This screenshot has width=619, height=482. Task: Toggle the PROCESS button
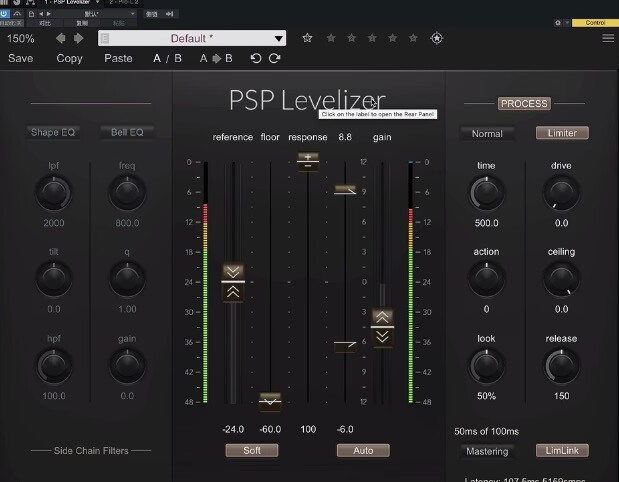coord(524,104)
